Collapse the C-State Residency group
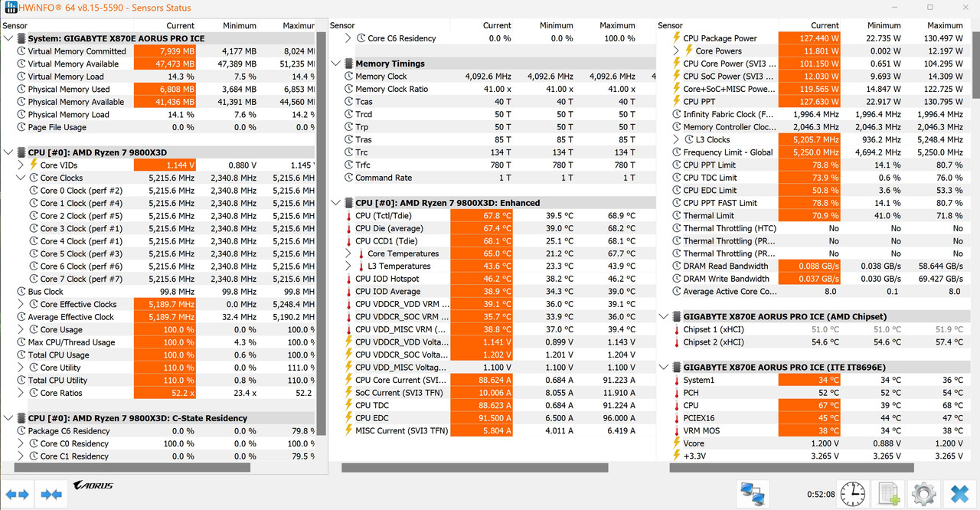Screen dimensions: 980x510 (x=8, y=418)
